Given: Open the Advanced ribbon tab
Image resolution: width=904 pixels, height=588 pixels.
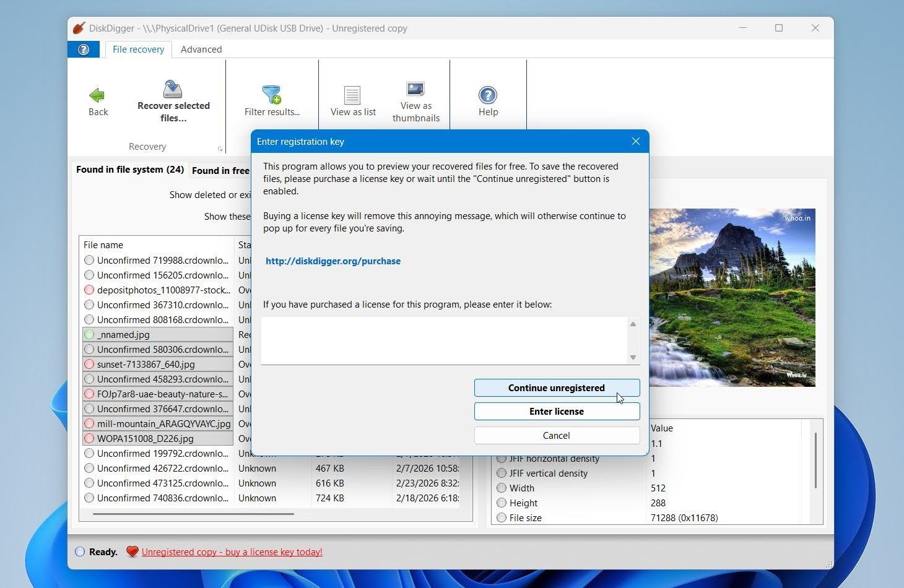Looking at the screenshot, I should (x=201, y=50).
